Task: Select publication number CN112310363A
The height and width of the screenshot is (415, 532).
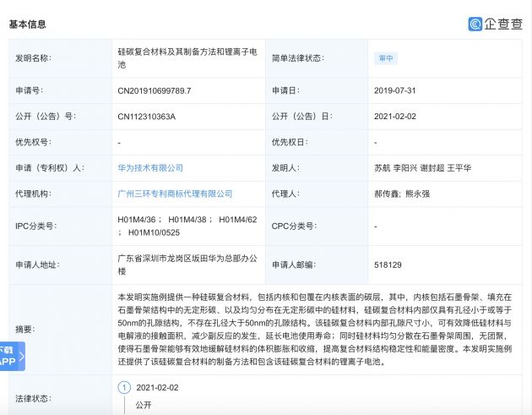Action: 147,117
